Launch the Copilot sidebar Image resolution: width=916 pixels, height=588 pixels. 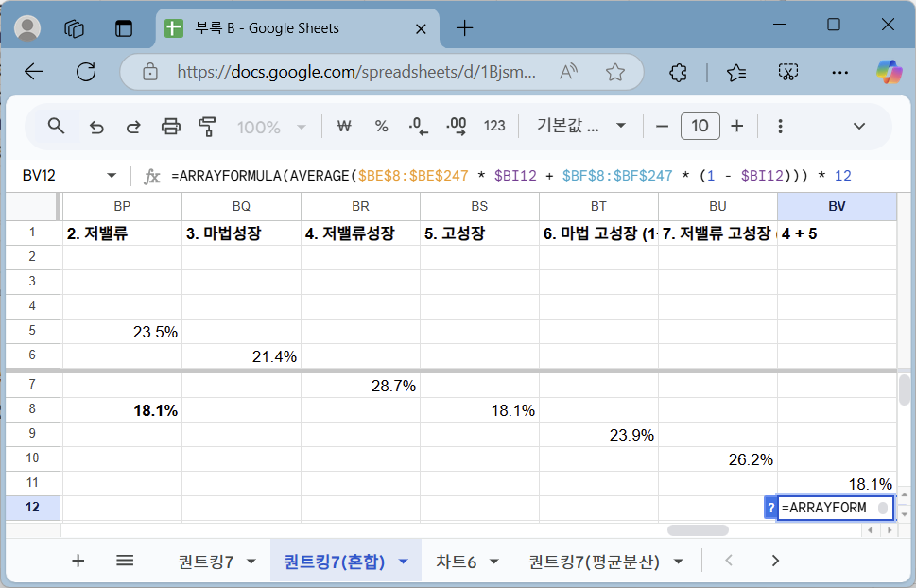[889, 73]
